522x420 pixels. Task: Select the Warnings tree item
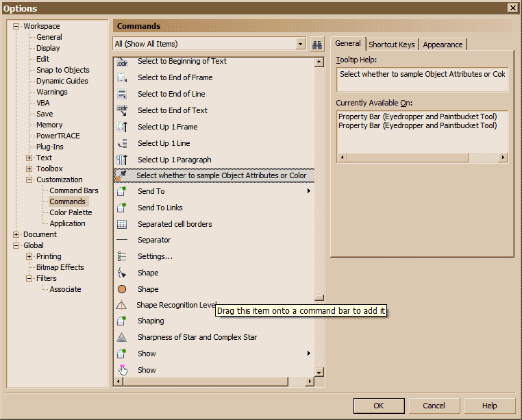52,92
